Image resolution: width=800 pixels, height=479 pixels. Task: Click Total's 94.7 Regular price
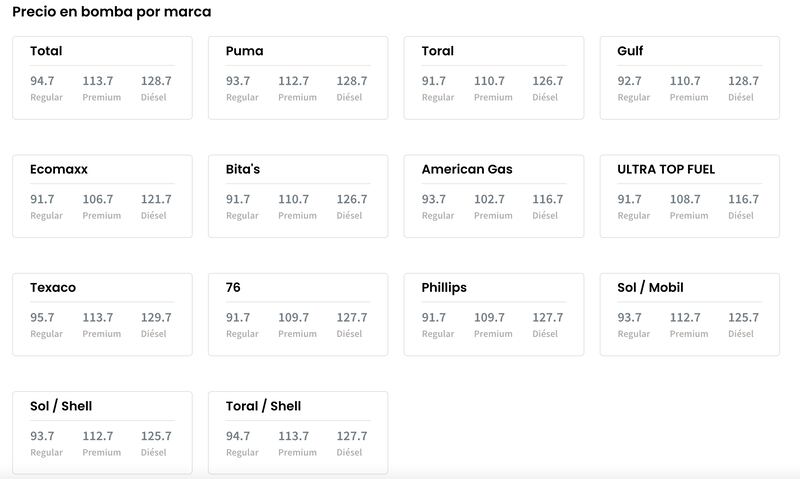(42, 81)
